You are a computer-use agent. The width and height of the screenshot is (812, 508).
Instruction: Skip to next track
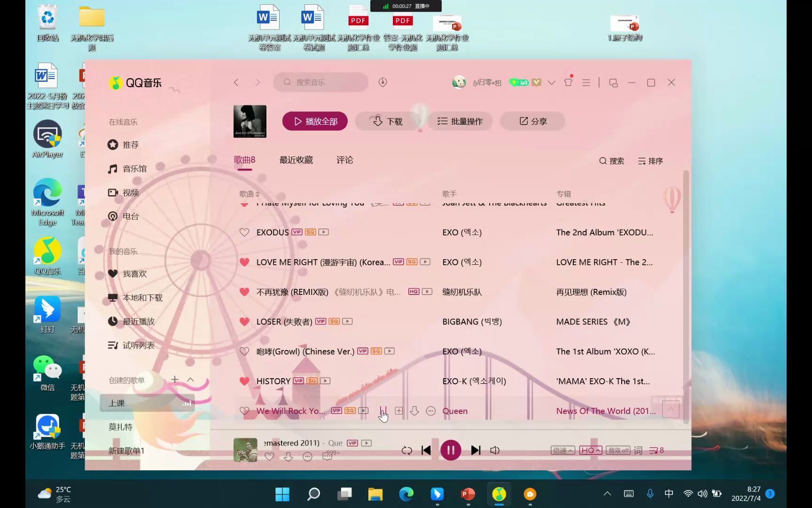[x=476, y=451]
